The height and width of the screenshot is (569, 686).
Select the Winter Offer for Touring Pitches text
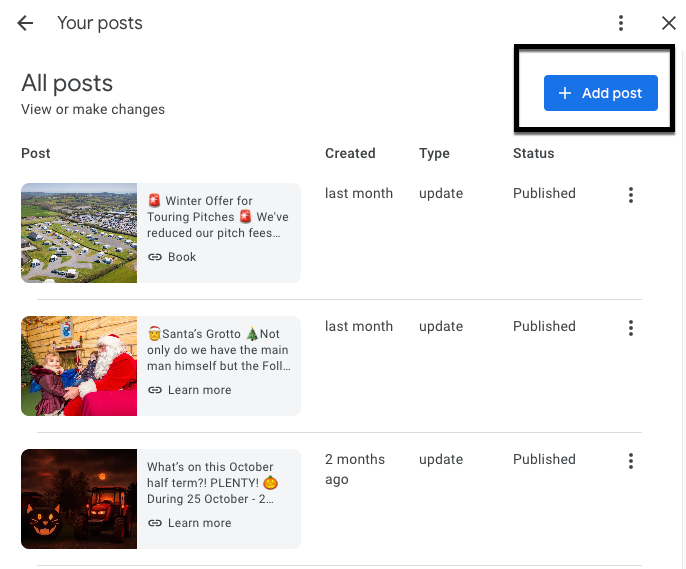(x=220, y=216)
